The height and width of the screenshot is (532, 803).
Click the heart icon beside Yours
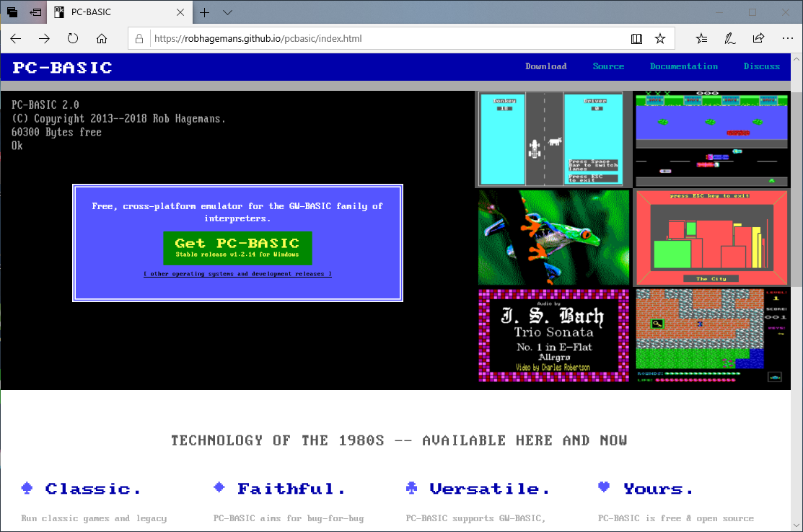coord(604,487)
